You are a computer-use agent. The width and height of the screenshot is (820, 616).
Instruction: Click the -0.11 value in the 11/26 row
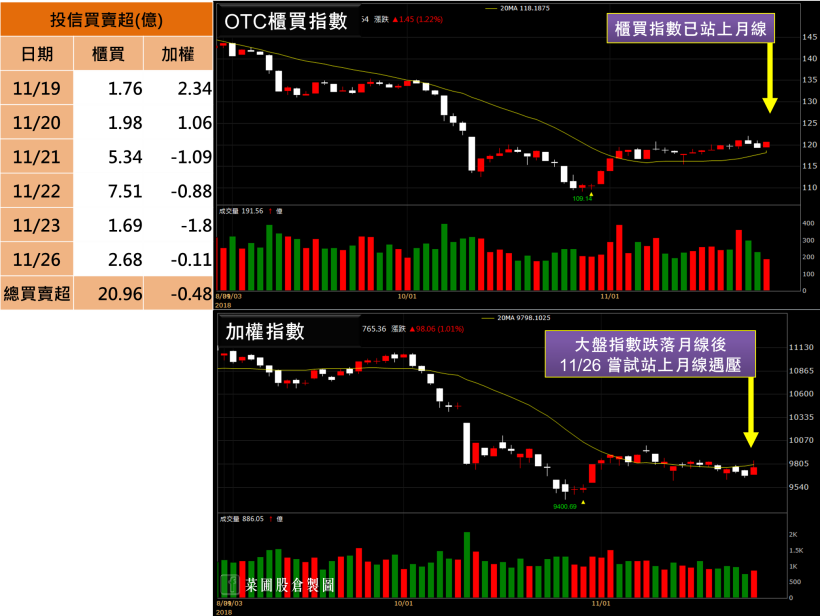click(191, 260)
